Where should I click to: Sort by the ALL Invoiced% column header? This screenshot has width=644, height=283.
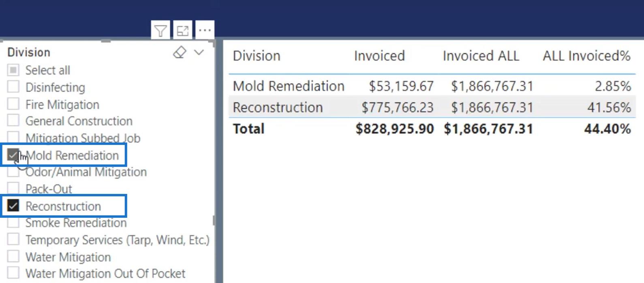click(586, 56)
